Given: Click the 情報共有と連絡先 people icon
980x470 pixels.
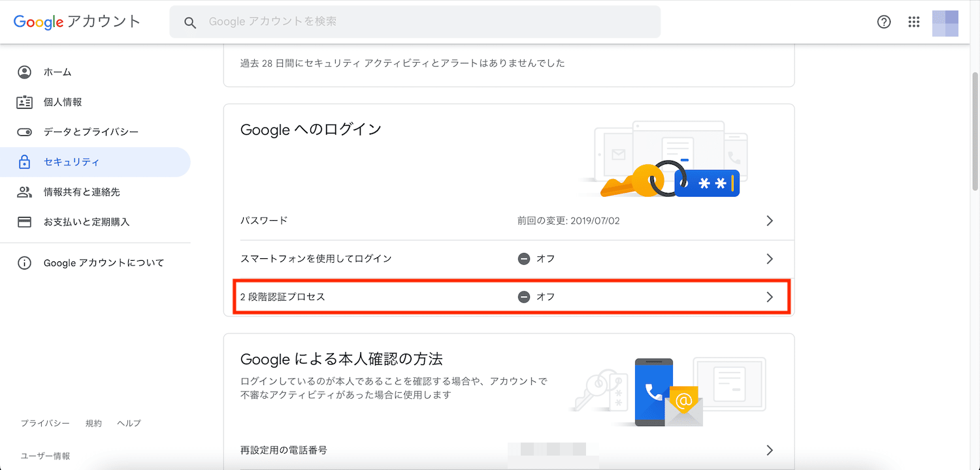Looking at the screenshot, I should (x=24, y=192).
